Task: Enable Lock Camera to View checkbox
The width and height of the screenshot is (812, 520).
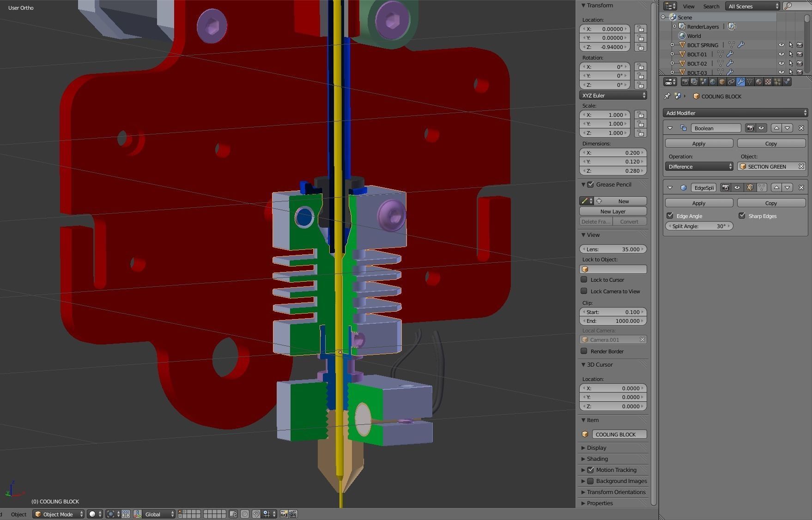Action: 584,291
